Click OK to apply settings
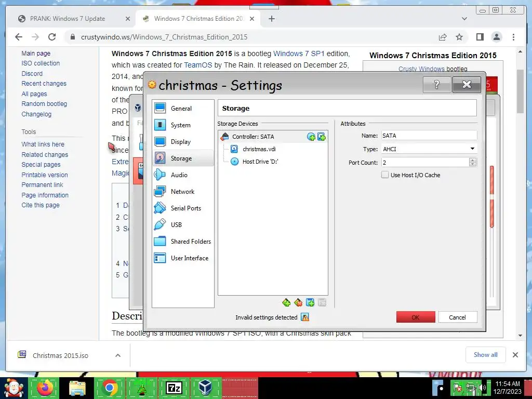 416,317
